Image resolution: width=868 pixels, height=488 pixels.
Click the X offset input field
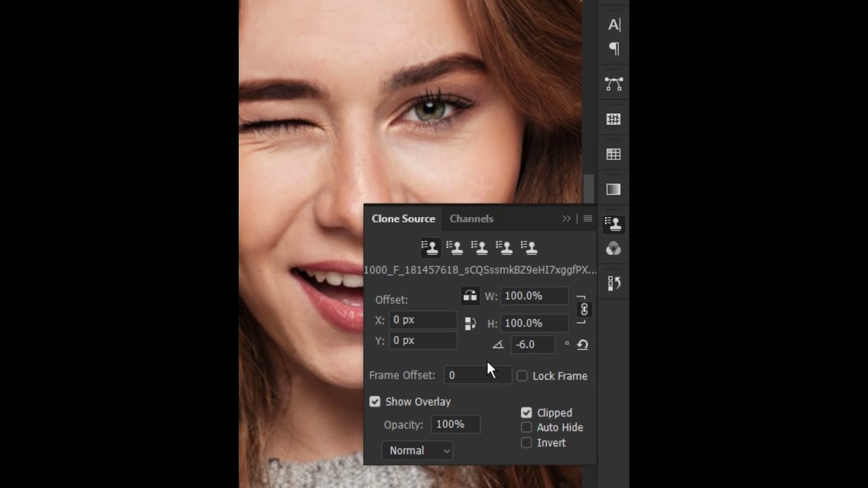[423, 320]
